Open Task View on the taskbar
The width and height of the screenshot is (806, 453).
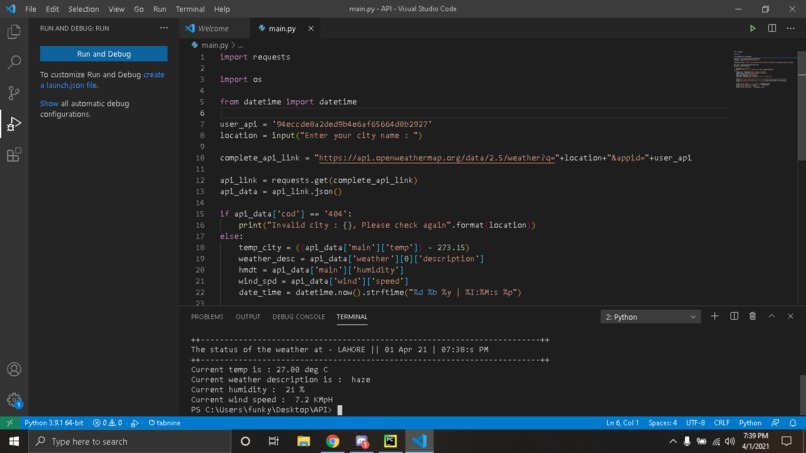[273, 441]
